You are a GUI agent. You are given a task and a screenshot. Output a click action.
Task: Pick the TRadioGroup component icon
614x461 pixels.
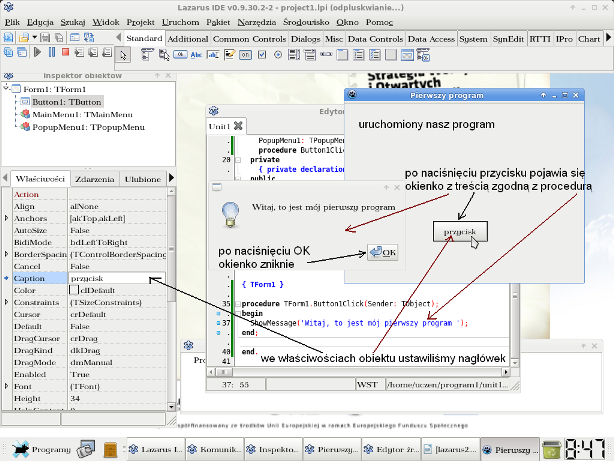[358, 55]
